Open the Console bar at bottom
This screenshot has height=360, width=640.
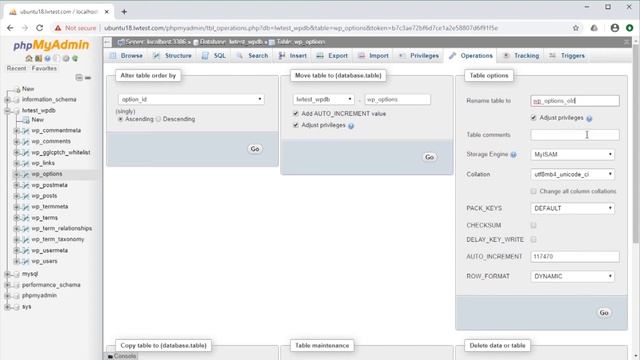(122, 356)
